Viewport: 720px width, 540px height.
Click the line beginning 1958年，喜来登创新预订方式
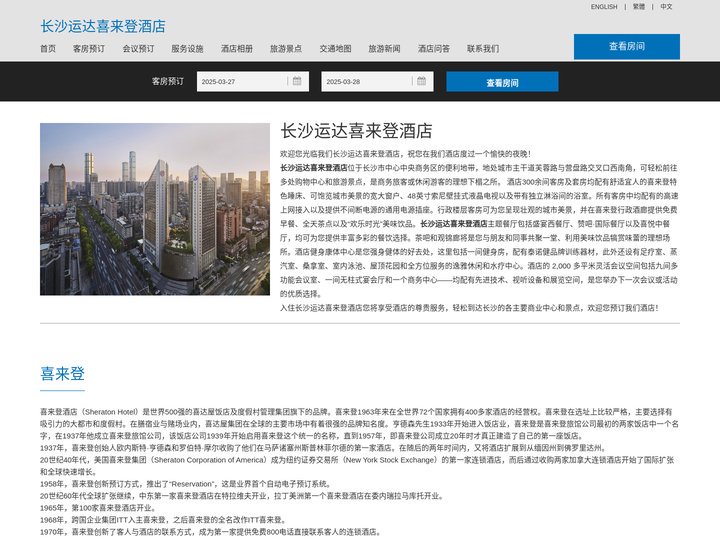tap(186, 484)
